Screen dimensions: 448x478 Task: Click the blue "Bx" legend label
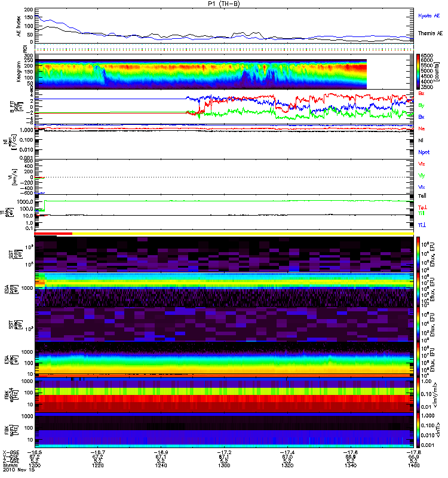[x=421, y=117]
